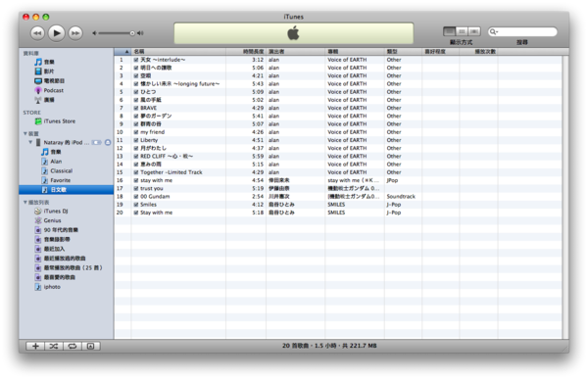Select the RED CLIFF track row
The height and width of the screenshot is (379, 588).
coord(338,157)
